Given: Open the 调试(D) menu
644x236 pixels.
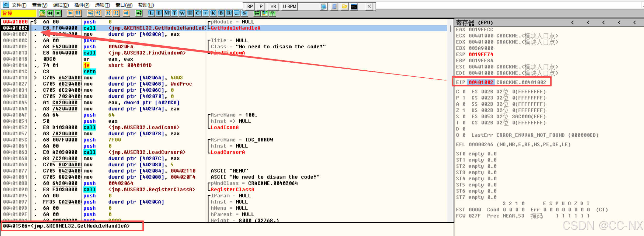Looking at the screenshot, I should [x=61, y=5].
